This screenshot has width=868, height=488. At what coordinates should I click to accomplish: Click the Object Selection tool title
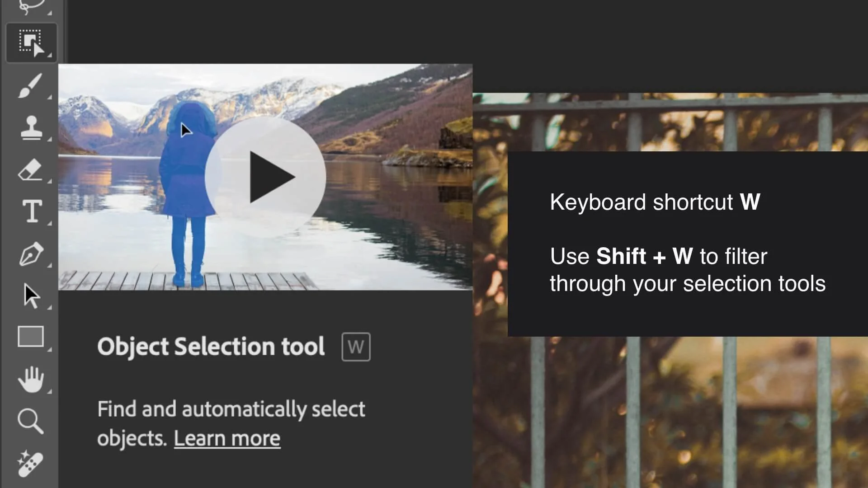pos(211,347)
